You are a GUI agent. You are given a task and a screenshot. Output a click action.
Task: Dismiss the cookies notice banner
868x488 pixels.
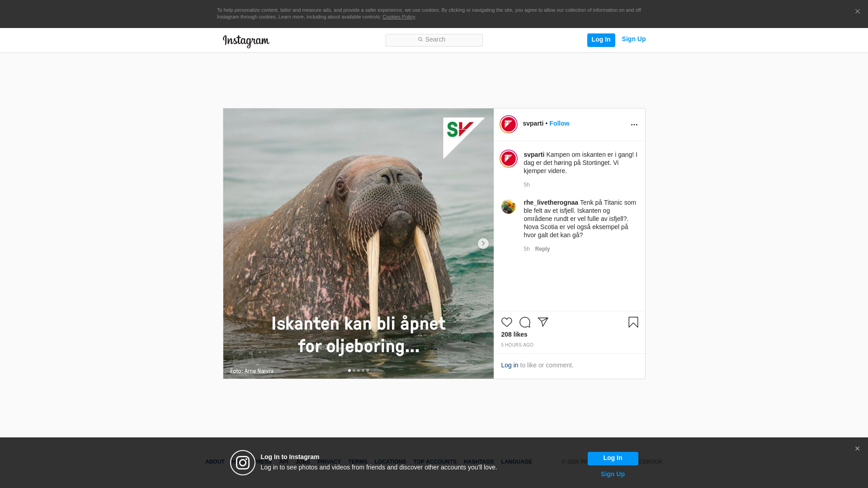tap(857, 11)
